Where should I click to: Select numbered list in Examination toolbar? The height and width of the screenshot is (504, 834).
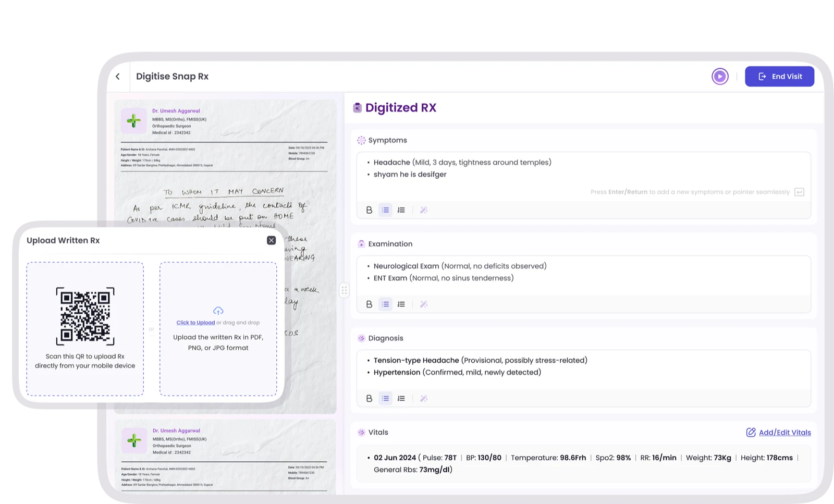pos(401,304)
